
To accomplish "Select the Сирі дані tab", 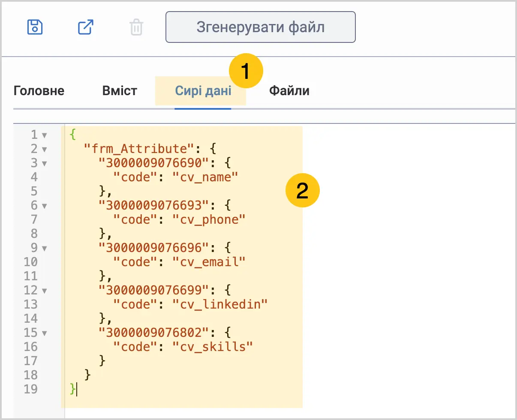I will tap(203, 91).
